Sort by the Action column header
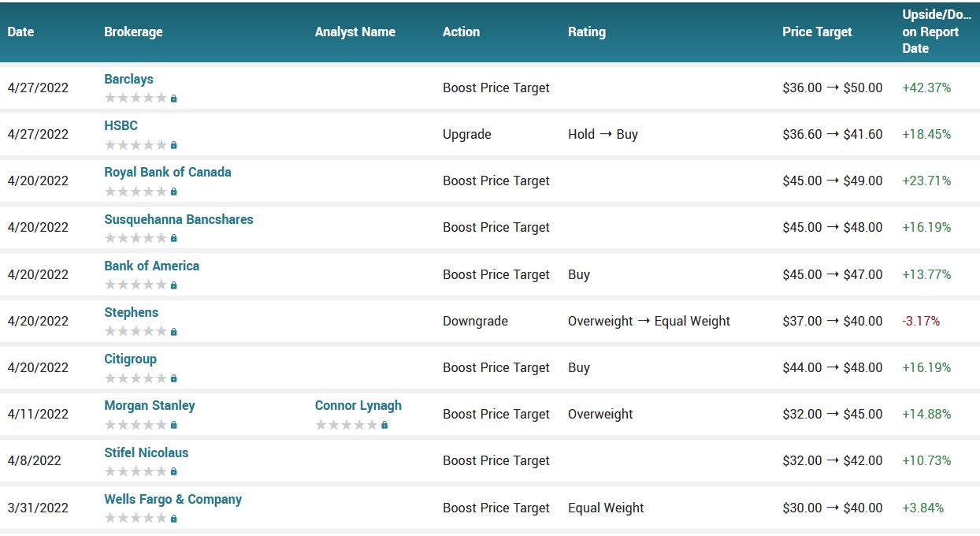 point(461,32)
